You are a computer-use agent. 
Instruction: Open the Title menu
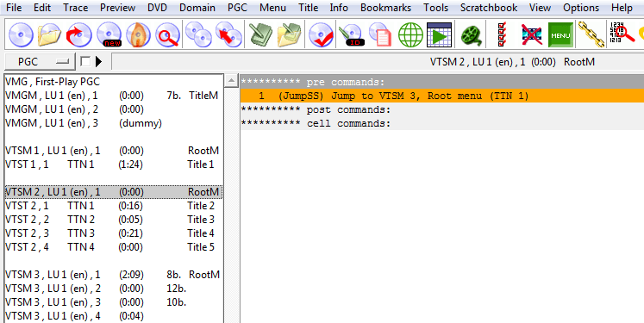tap(309, 8)
